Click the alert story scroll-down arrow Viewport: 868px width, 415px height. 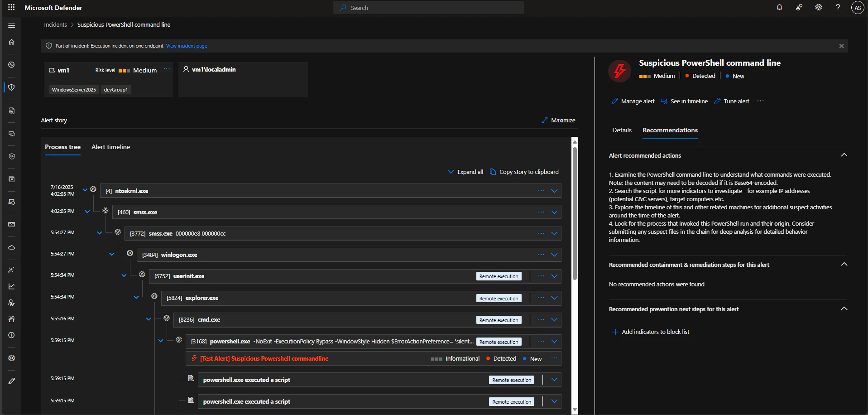tap(575, 410)
